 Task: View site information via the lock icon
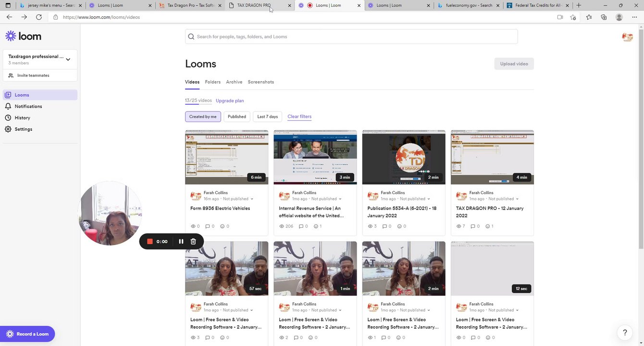(56, 17)
